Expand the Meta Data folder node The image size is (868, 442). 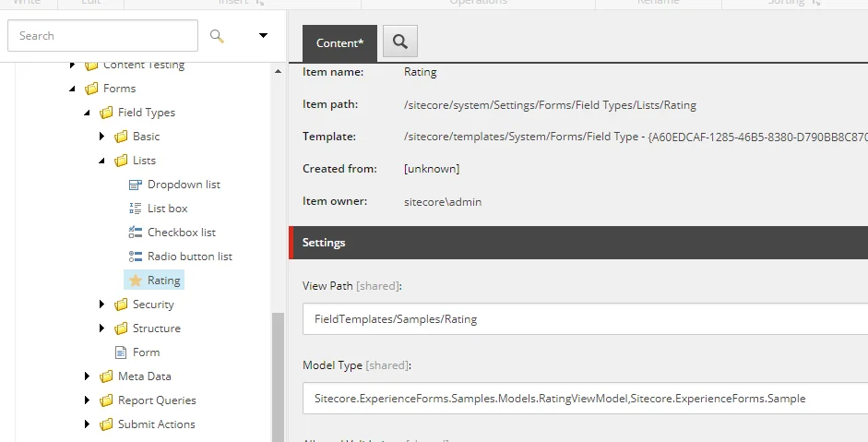[x=87, y=376]
